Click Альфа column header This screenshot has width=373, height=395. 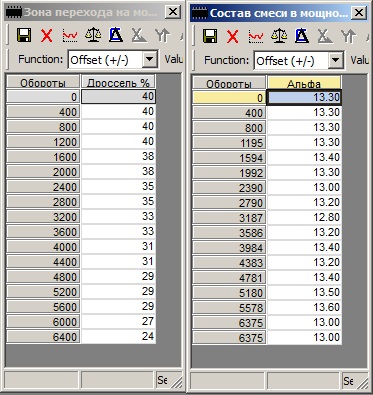tap(304, 83)
